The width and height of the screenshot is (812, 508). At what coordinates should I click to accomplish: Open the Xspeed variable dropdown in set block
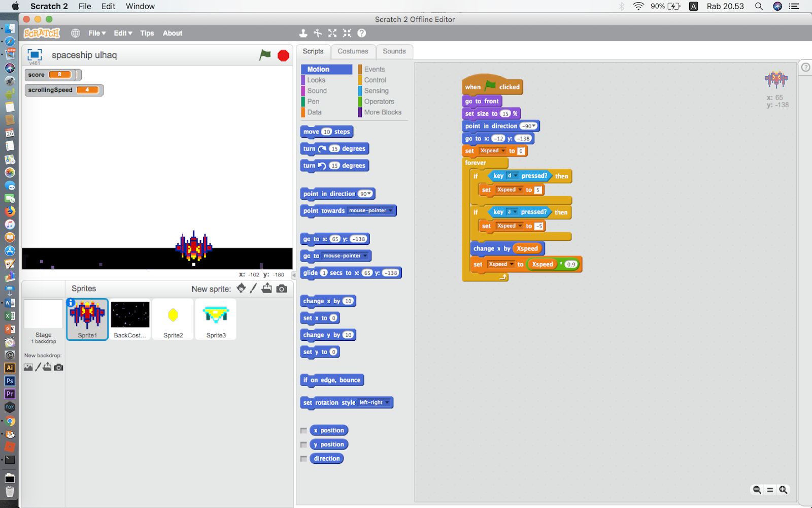point(502,150)
